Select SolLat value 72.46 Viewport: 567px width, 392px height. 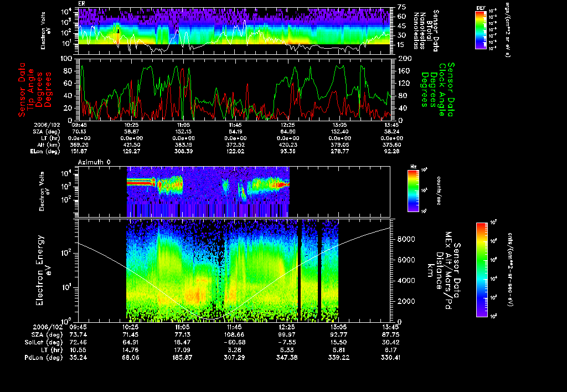(78, 342)
